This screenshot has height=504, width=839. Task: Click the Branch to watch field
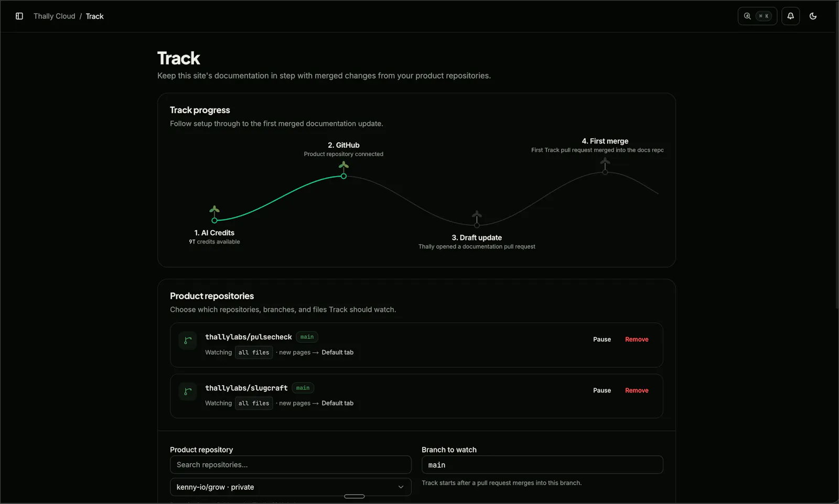(x=542, y=465)
